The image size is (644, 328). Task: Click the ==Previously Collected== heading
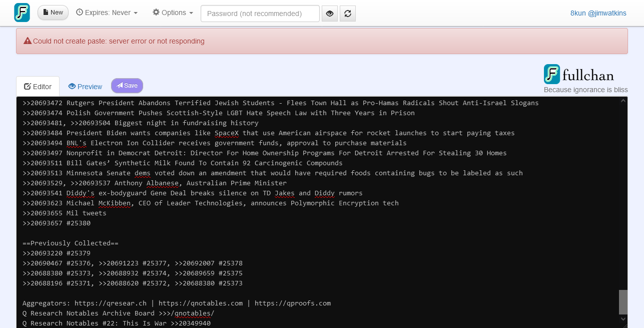click(71, 243)
